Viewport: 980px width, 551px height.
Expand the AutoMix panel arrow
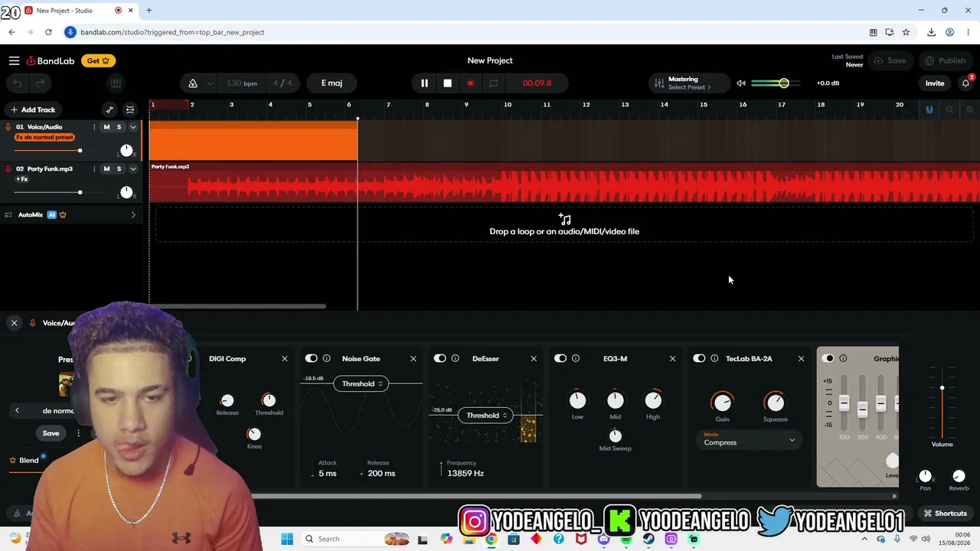click(x=132, y=215)
